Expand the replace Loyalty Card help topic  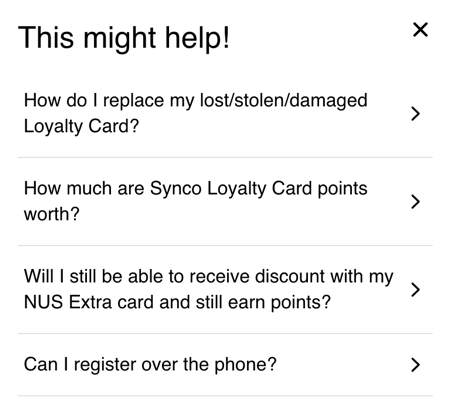click(225, 113)
